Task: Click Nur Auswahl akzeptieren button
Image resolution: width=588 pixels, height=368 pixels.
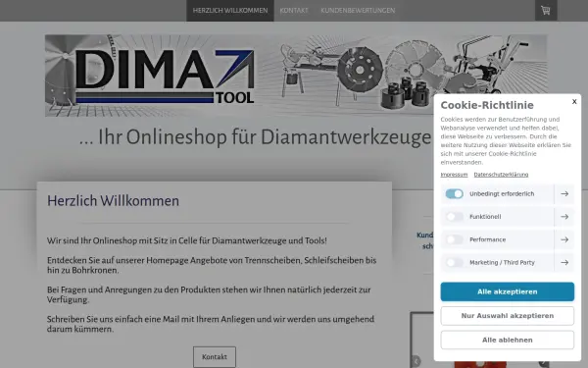Action: (x=507, y=316)
